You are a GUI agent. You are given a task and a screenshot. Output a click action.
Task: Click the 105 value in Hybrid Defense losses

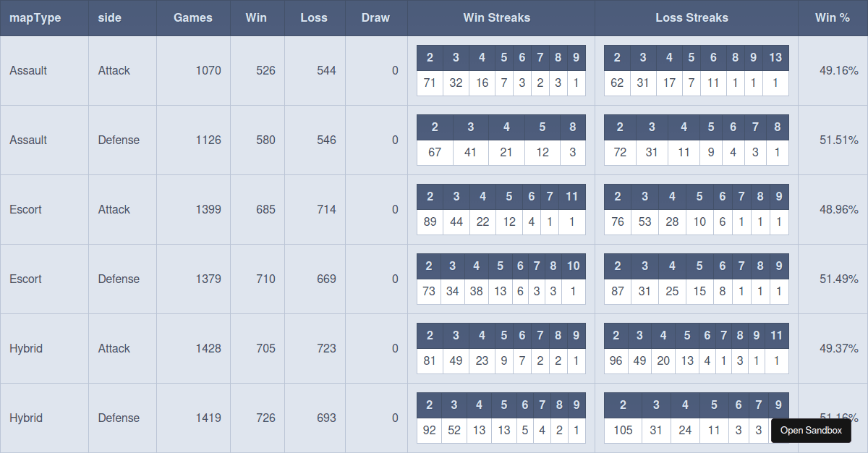click(623, 430)
